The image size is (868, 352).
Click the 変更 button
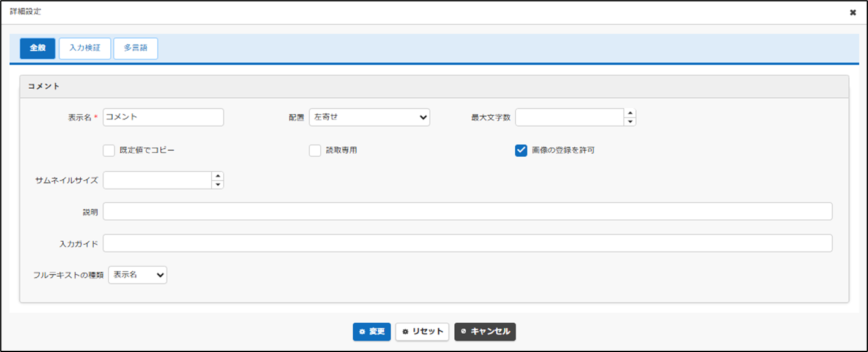[372, 332]
